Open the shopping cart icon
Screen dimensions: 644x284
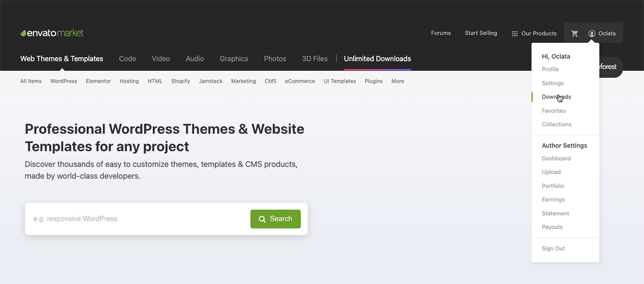click(575, 33)
